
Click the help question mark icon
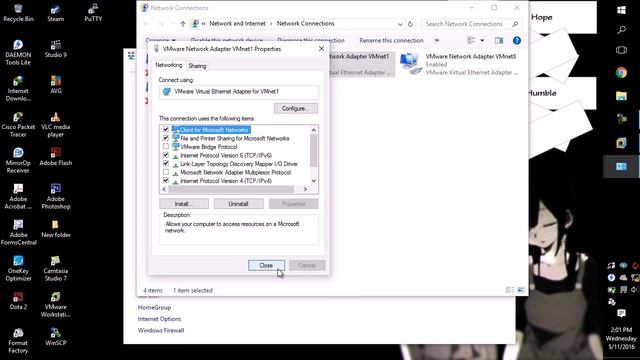coord(517,40)
